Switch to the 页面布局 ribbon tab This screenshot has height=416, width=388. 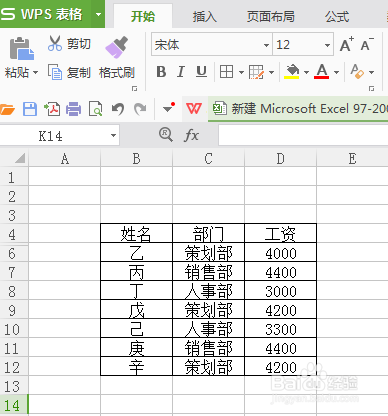point(271,17)
